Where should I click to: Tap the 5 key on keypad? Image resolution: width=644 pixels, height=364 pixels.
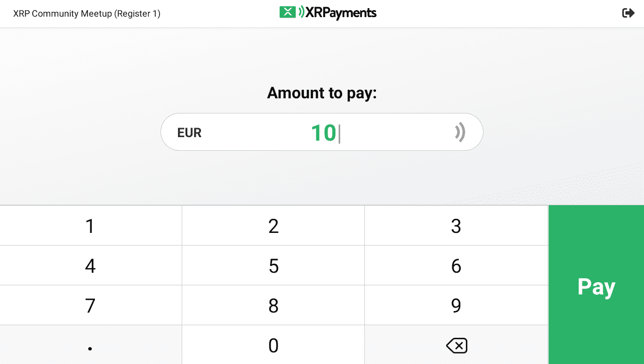click(x=273, y=266)
